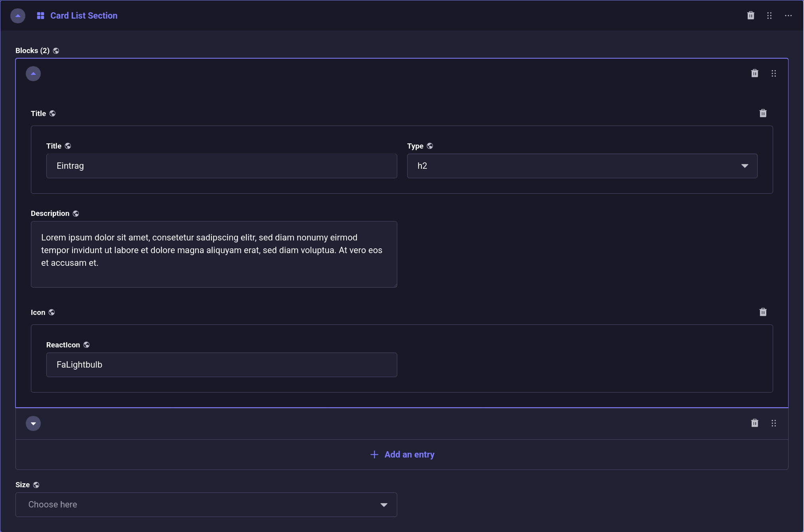Delete the Icon component

click(763, 312)
